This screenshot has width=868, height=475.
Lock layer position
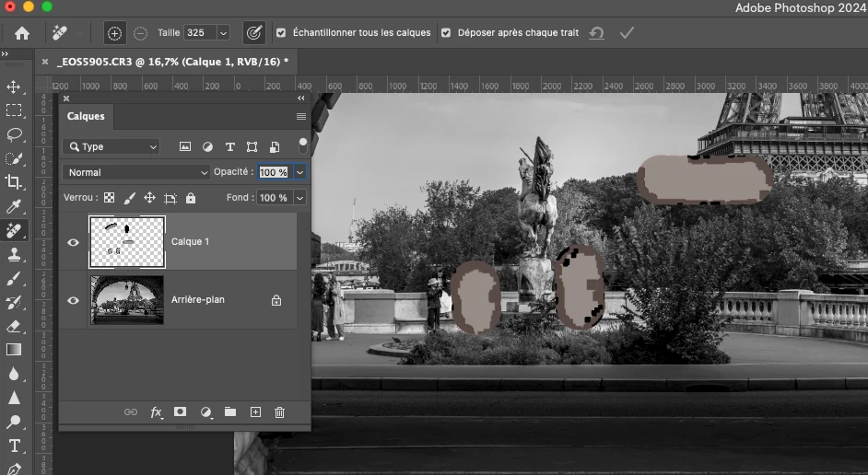coord(149,198)
